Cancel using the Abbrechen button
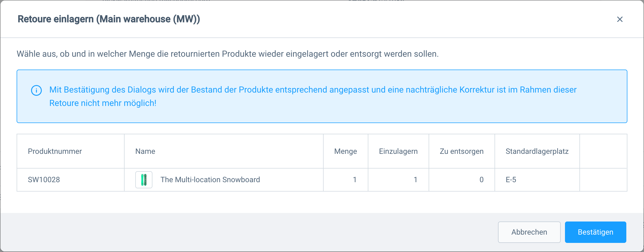This screenshot has width=644, height=252. 529,232
